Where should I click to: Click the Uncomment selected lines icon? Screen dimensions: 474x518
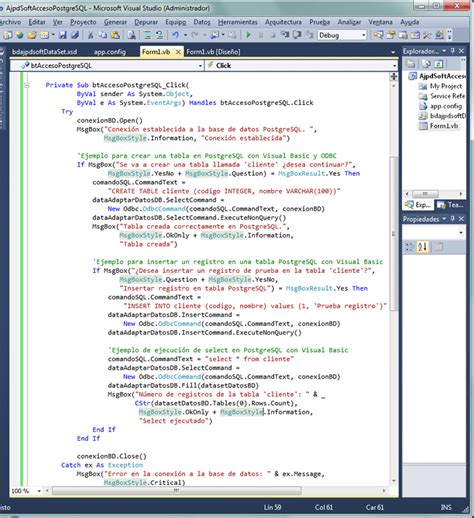tap(159, 35)
